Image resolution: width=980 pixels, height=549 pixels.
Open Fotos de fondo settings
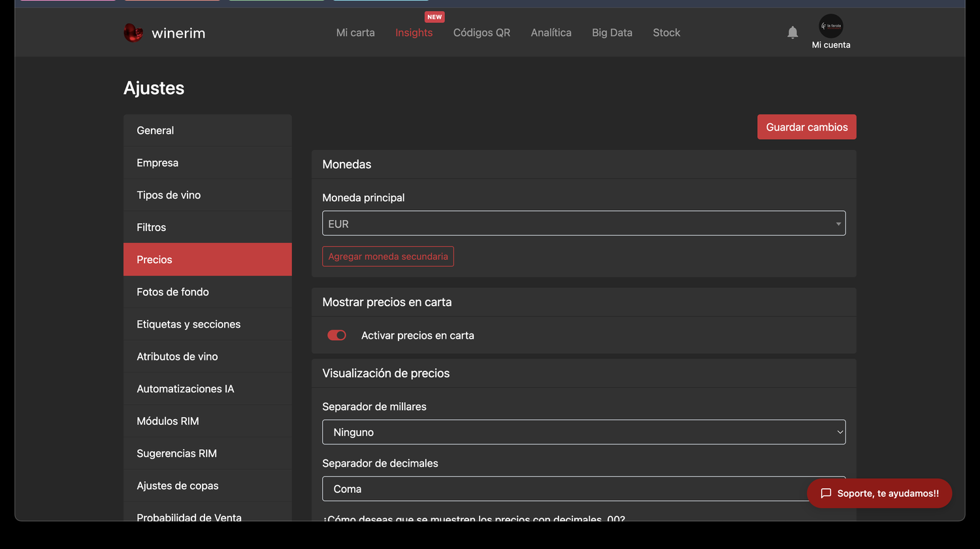tap(208, 292)
